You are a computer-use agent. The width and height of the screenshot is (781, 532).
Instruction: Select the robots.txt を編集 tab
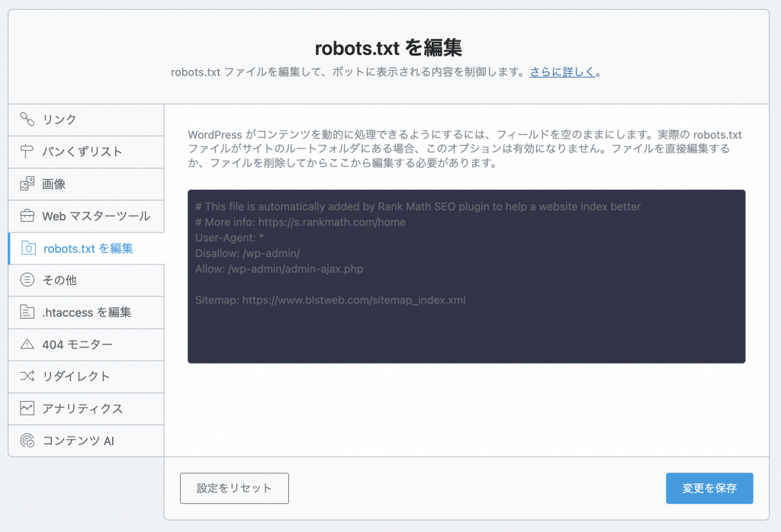click(86, 248)
